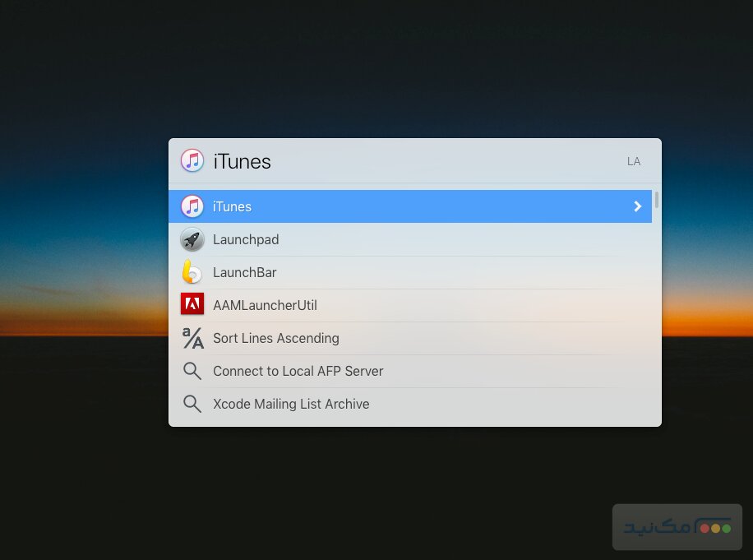Open the AAMLauncherUtil text entry
This screenshot has width=753, height=560.
(x=265, y=306)
